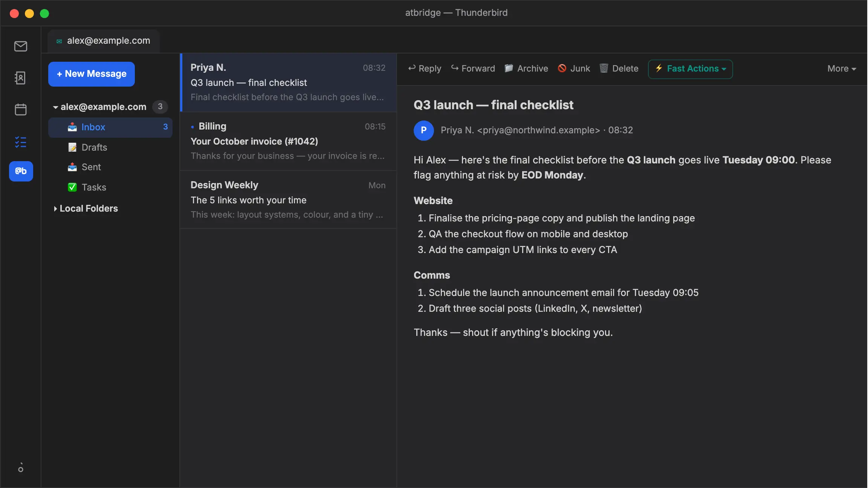The width and height of the screenshot is (868, 488).
Task: Click the lightning bolt Fast Actions icon
Action: 659,68
